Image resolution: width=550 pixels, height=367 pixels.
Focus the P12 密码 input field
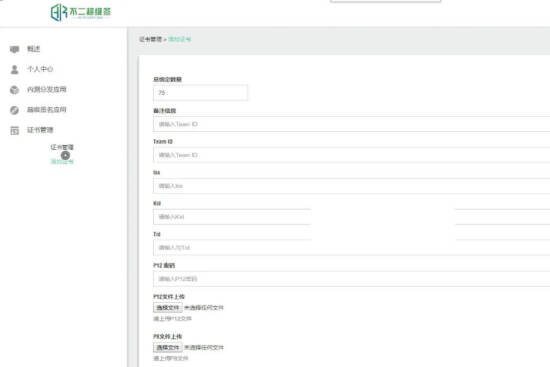point(351,279)
